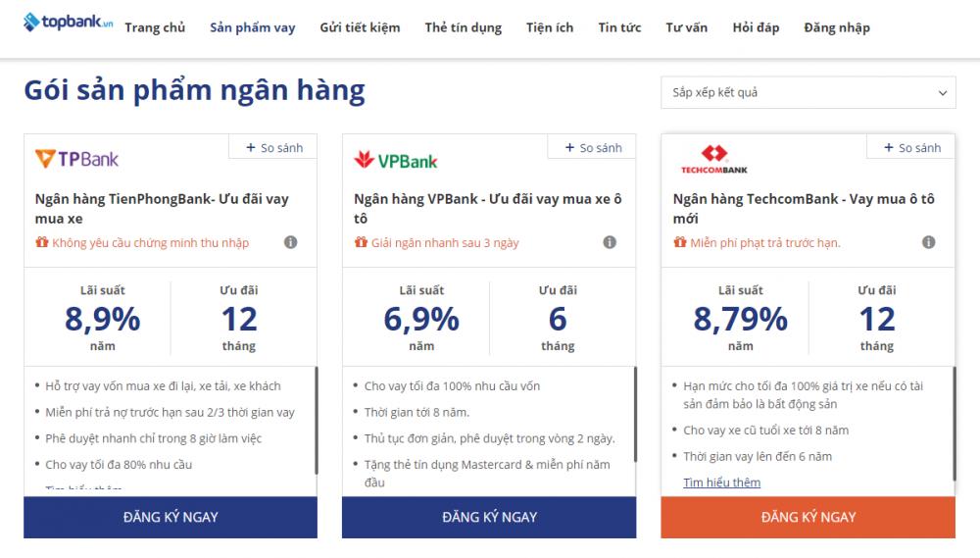Click the gift icon beside 'Giải ngân nhanh sau 3 ngày'
980x558 pixels.
pos(361,242)
